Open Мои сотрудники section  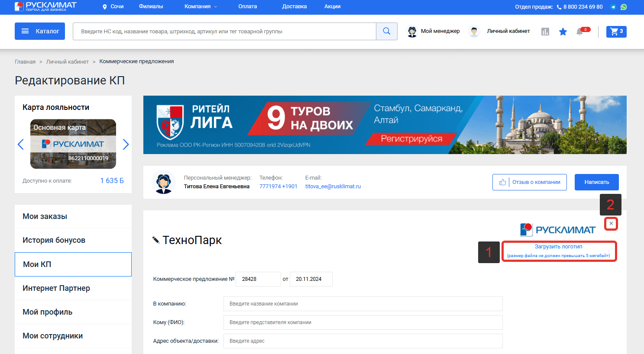pyautogui.click(x=73, y=336)
